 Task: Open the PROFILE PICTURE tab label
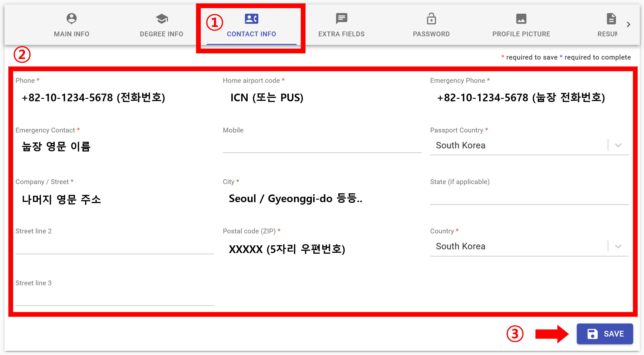(521, 34)
